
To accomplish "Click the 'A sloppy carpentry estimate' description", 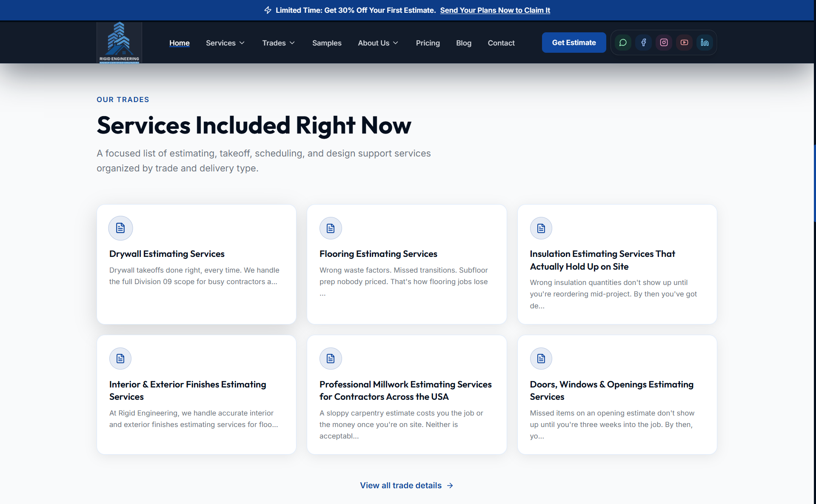I will [401, 424].
